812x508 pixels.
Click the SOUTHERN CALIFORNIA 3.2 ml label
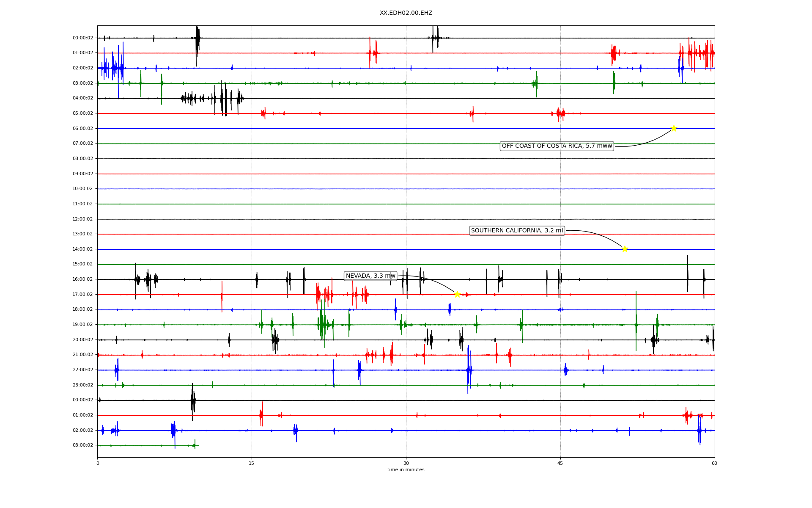(x=517, y=231)
